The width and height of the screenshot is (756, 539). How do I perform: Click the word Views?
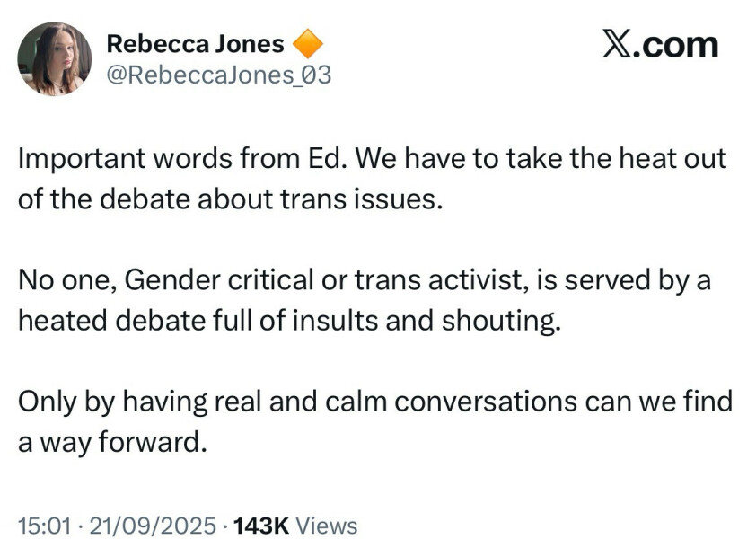(x=326, y=525)
